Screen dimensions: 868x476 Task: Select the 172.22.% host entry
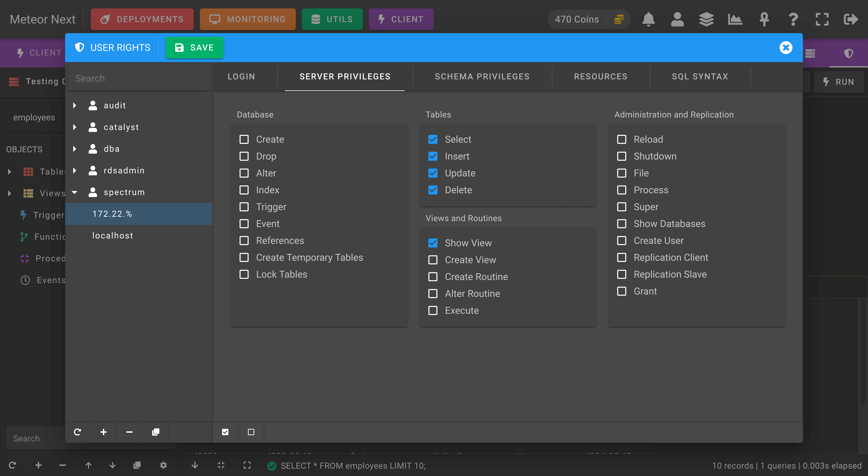pos(139,214)
